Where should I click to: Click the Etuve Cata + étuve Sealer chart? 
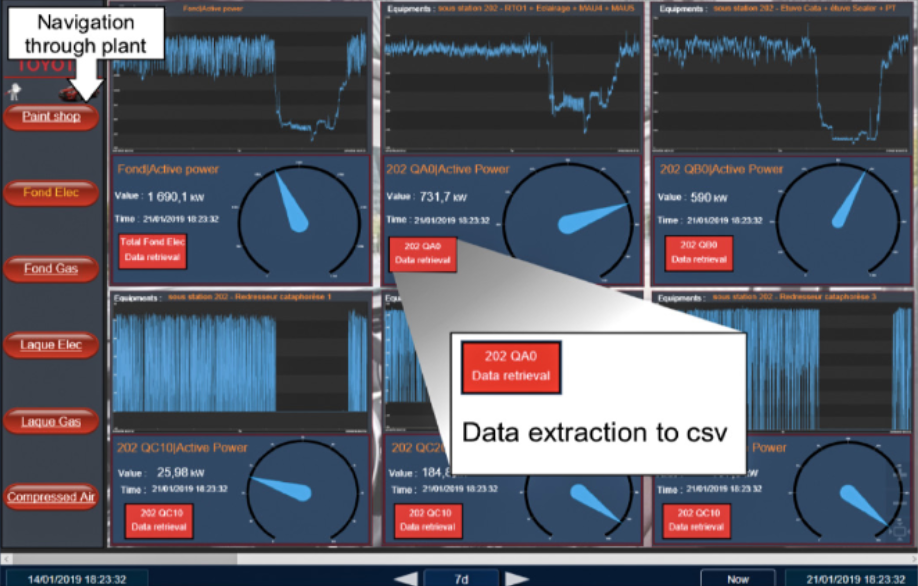coord(781,82)
